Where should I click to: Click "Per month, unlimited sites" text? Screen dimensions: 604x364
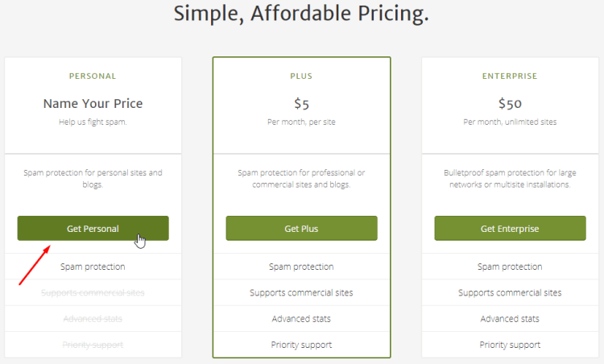click(x=510, y=122)
